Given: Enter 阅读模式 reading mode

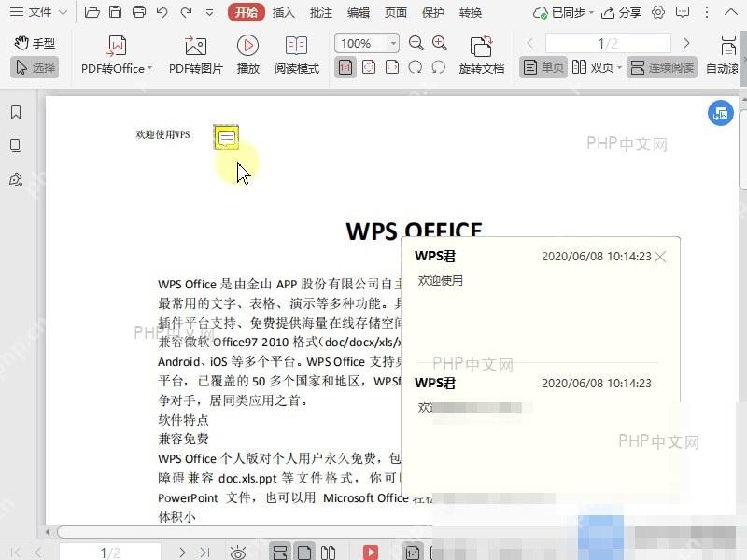Looking at the screenshot, I should [296, 55].
